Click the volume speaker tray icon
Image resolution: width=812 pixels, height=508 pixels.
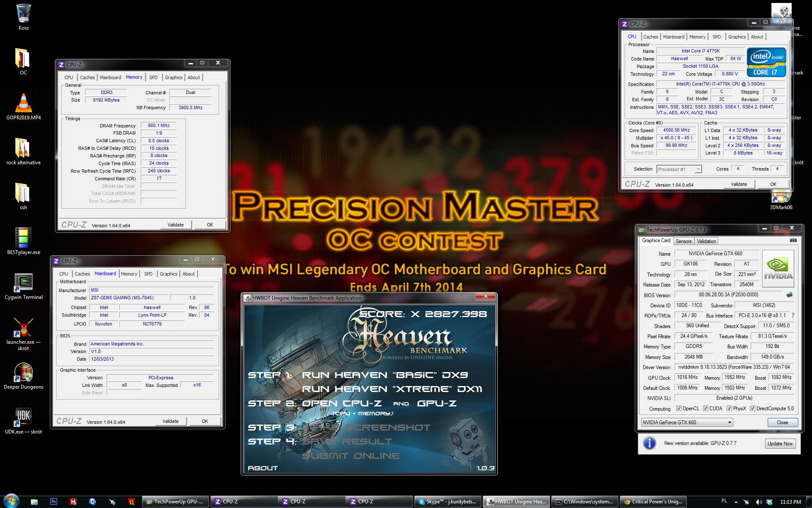pyautogui.click(x=759, y=502)
